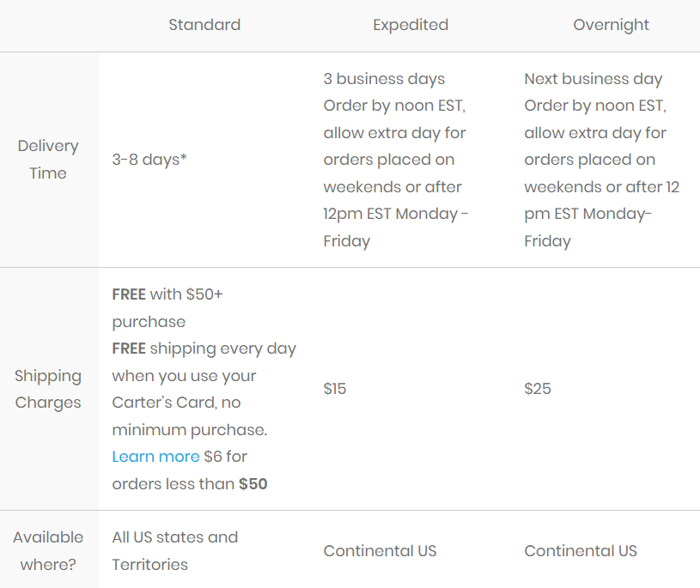Select the Delivery Time row label
Image resolution: width=700 pixels, height=588 pixels.
click(48, 160)
